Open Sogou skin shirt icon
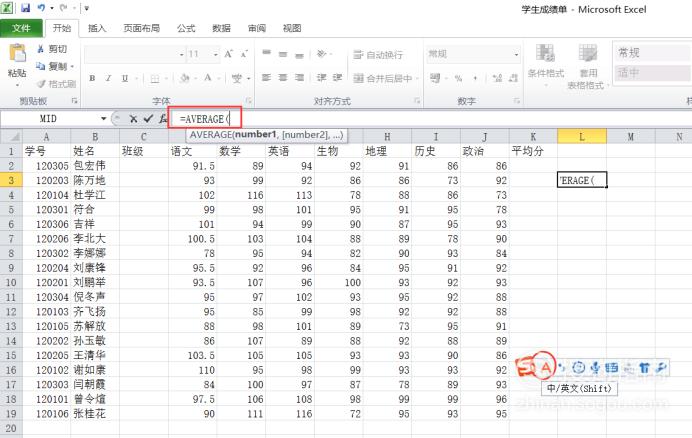This screenshot has height=438, width=692. (x=645, y=367)
